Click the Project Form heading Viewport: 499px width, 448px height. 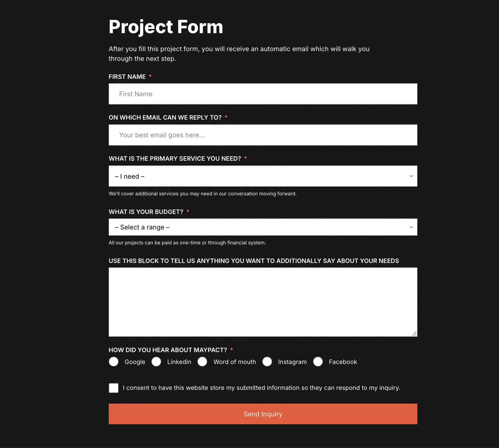coord(166,27)
